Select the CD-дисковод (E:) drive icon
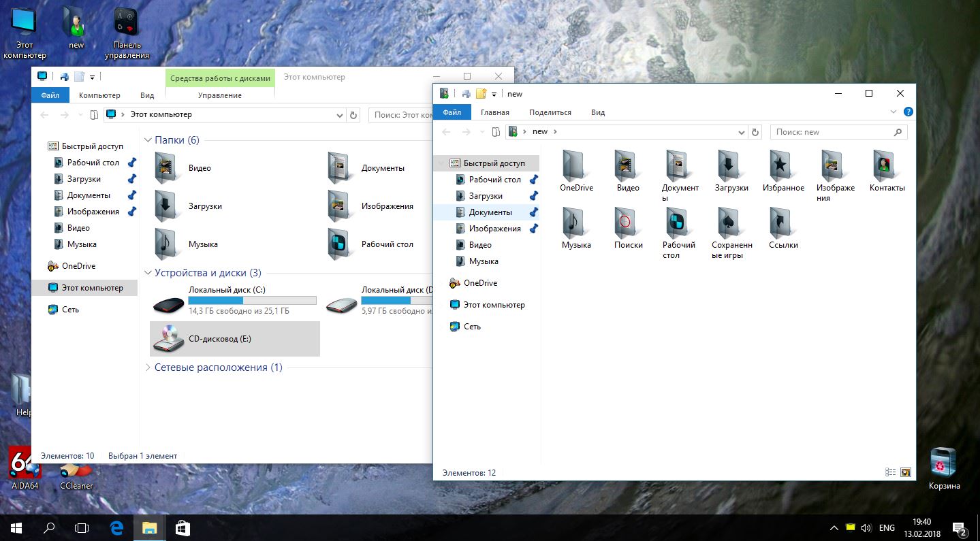This screenshot has height=541, width=980. (x=168, y=338)
